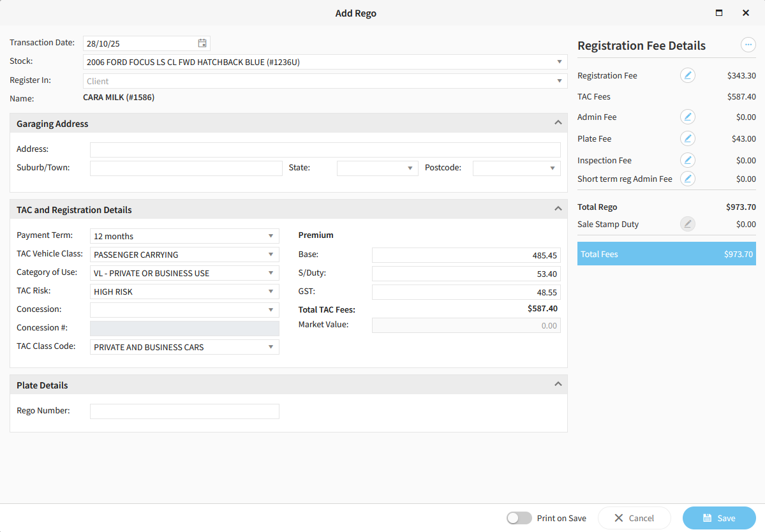Edit the Admin Fee amount
The image size is (765, 532).
coord(687,117)
